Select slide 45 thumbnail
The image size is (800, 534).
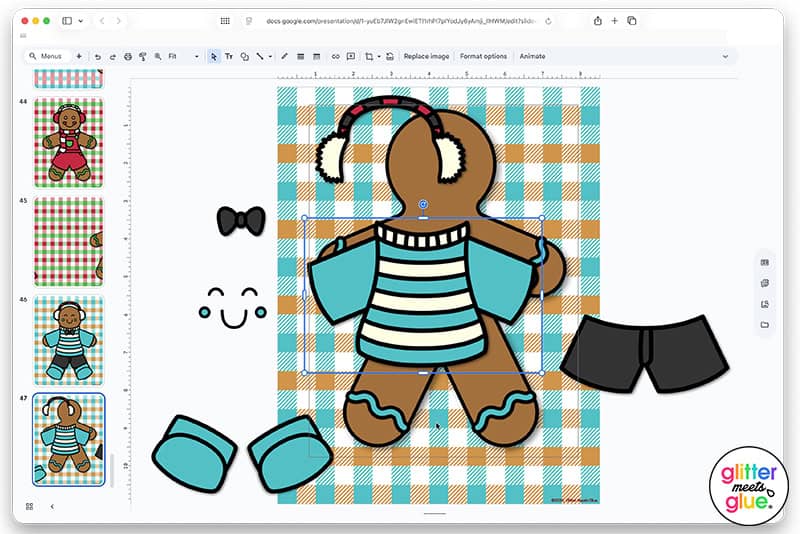tap(68, 242)
